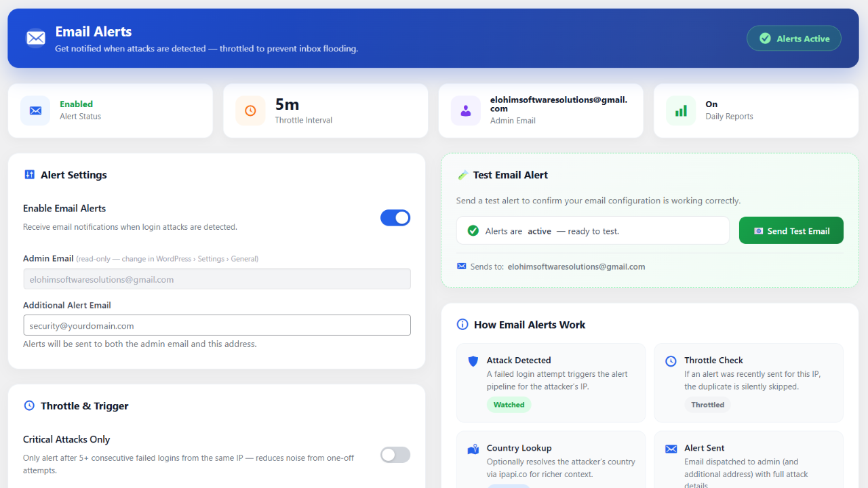Click the Watched tag on Attack Detected

click(509, 405)
